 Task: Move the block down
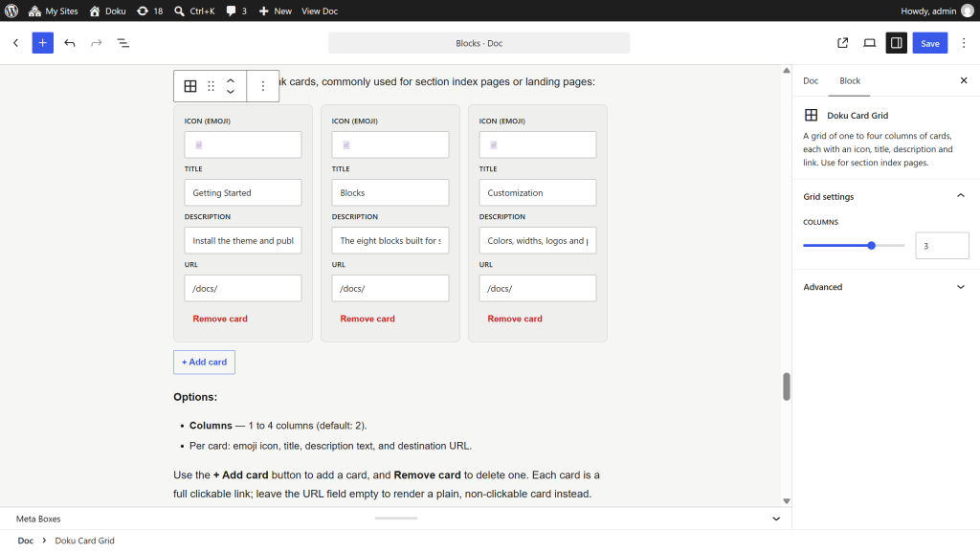tap(231, 92)
